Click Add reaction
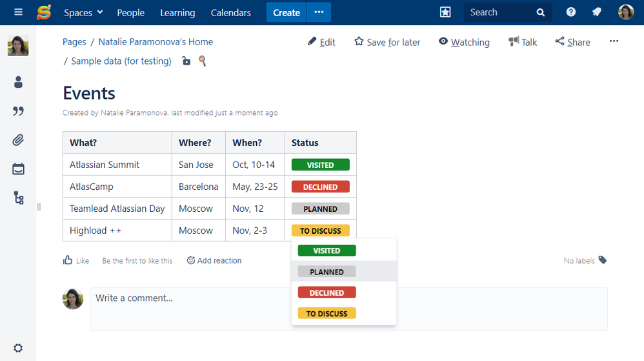The width and height of the screenshot is (644, 361). point(214,260)
